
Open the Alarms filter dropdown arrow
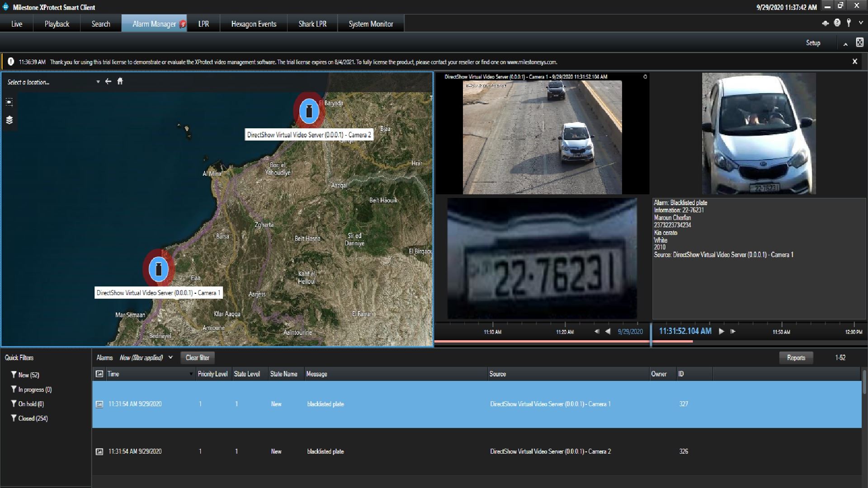tap(170, 357)
